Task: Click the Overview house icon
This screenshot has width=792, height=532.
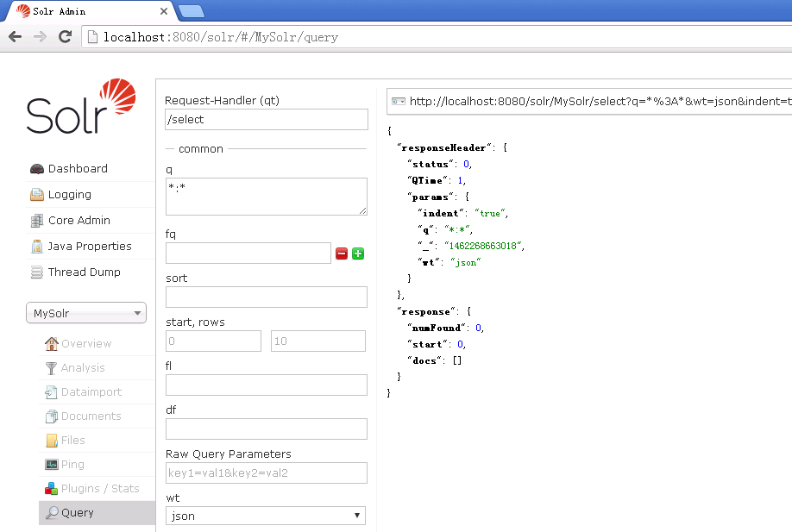Action: (x=52, y=344)
